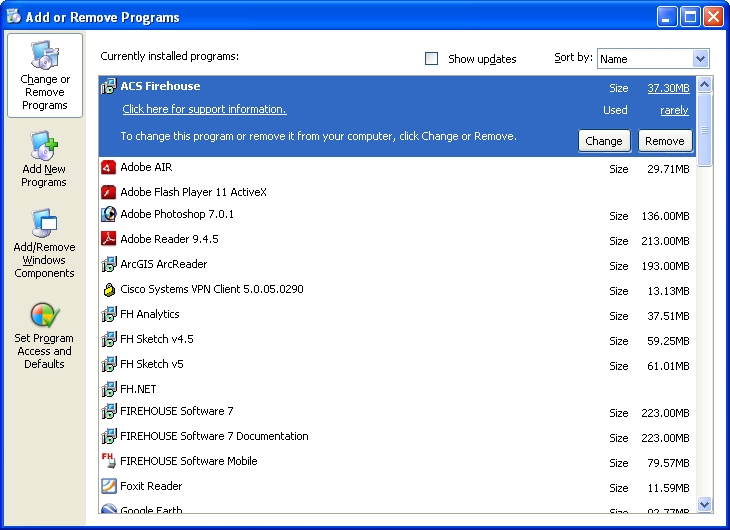Click the 61.01MB size value
The height and width of the screenshot is (530, 730).
668,367
